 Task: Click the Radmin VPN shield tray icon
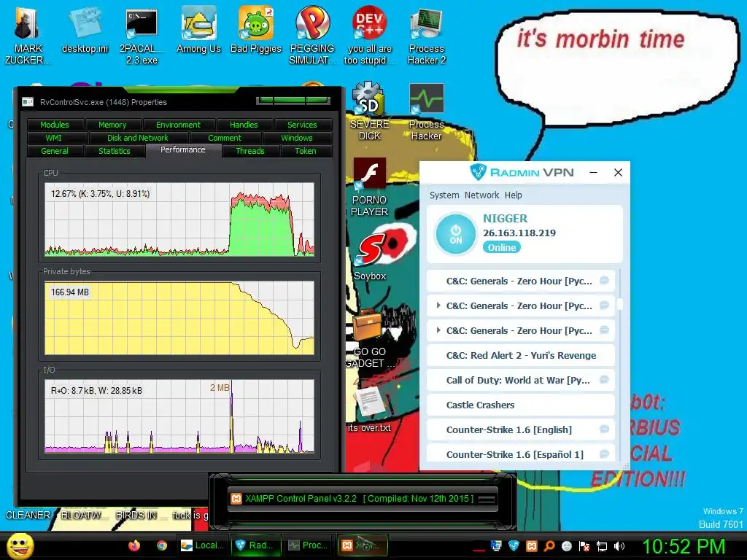(x=514, y=546)
